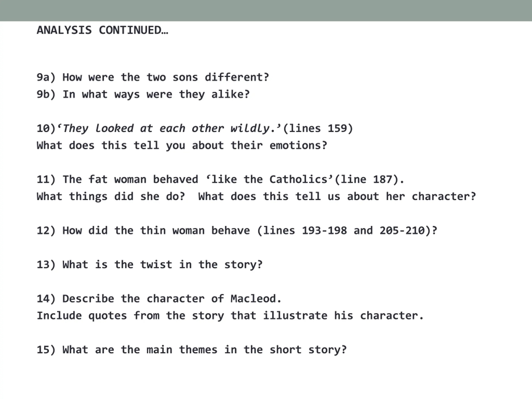Click the gray header bar at top
This screenshot has height=399, width=532.
click(266, 11)
